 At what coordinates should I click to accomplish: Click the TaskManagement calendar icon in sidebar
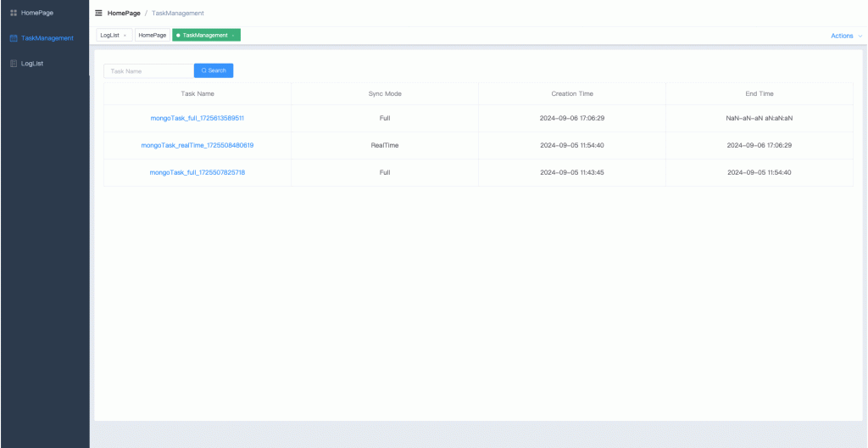[13, 38]
